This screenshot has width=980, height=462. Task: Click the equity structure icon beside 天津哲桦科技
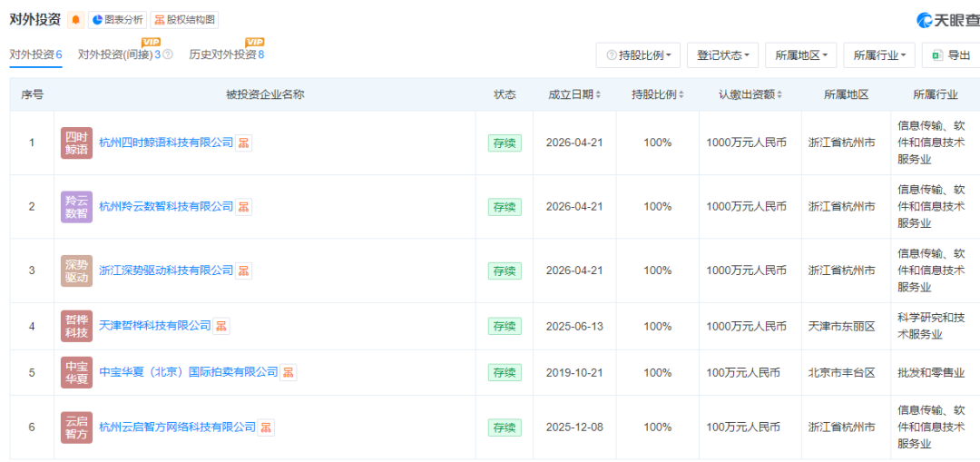pyautogui.click(x=221, y=326)
